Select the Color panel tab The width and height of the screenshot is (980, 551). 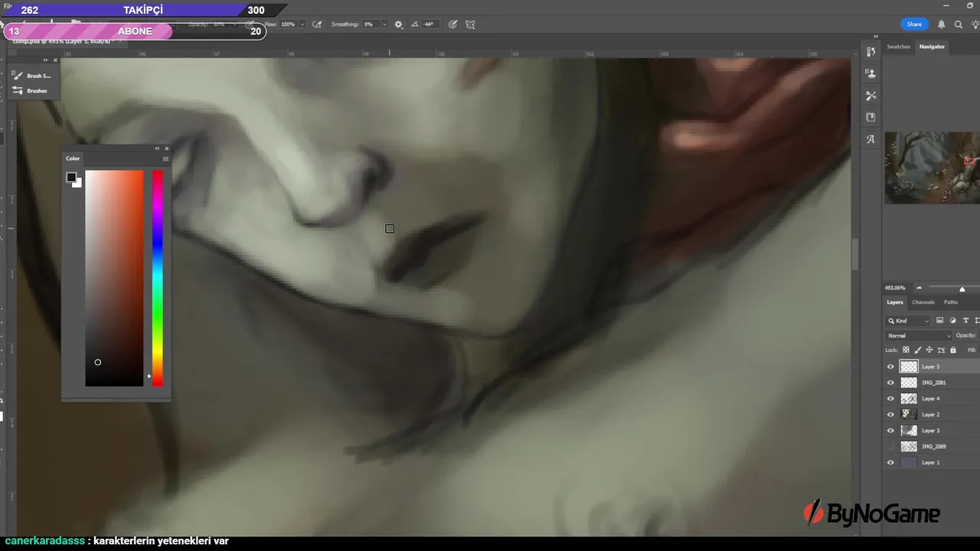(73, 158)
